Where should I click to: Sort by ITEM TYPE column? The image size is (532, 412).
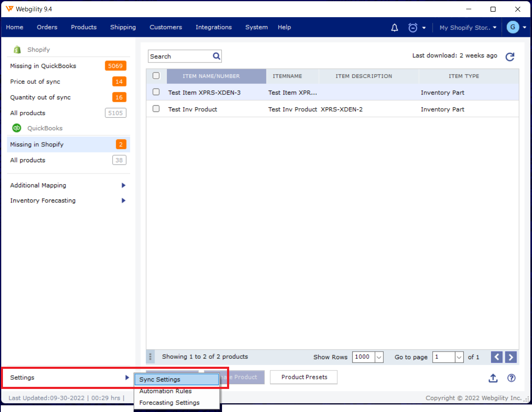coord(469,76)
